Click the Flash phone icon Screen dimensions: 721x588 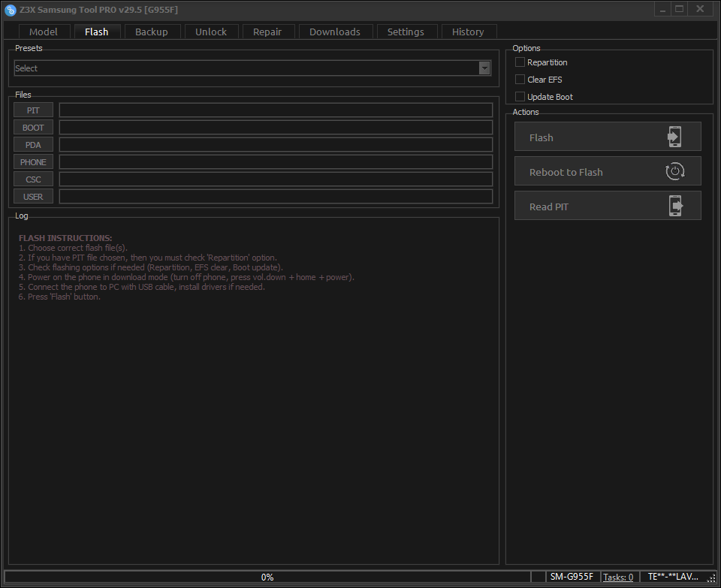[x=674, y=137]
